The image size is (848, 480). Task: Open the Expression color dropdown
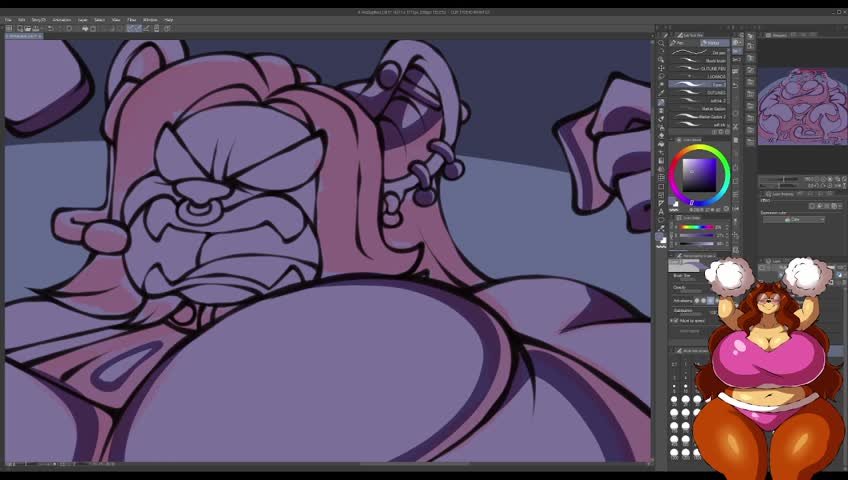pos(794,219)
